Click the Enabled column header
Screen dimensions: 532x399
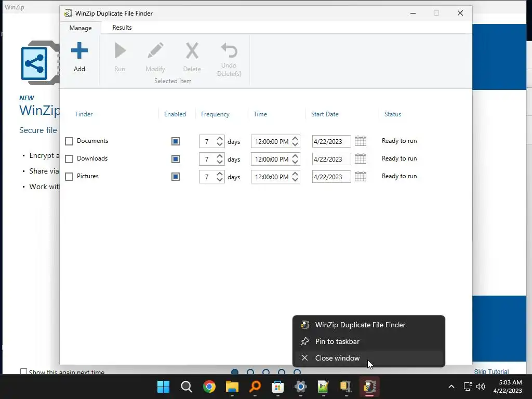(x=175, y=114)
